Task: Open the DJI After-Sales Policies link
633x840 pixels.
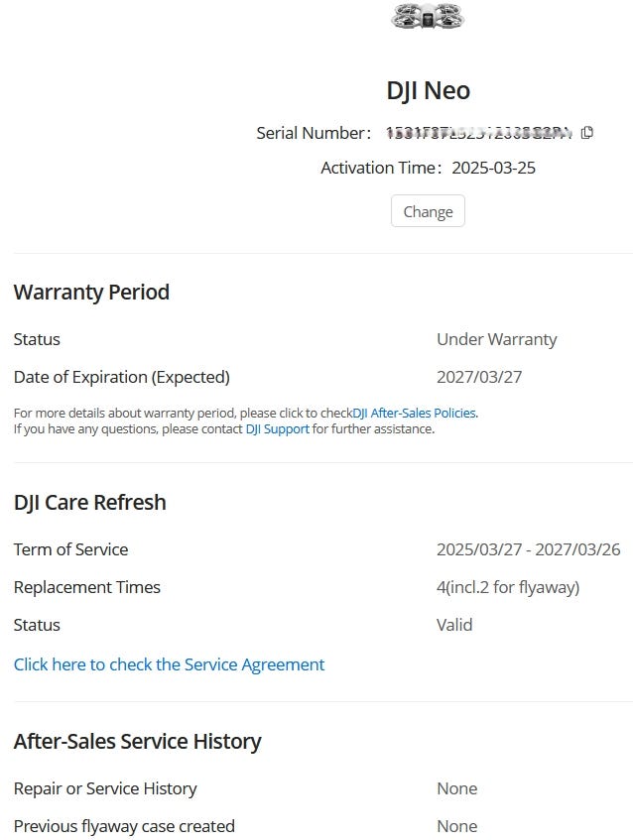Action: click(415, 413)
